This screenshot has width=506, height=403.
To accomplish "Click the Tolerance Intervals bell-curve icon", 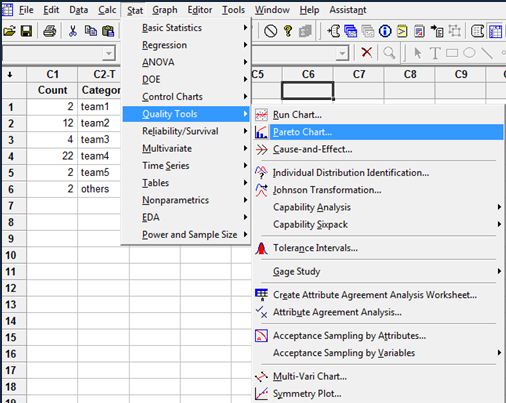I will tap(261, 248).
